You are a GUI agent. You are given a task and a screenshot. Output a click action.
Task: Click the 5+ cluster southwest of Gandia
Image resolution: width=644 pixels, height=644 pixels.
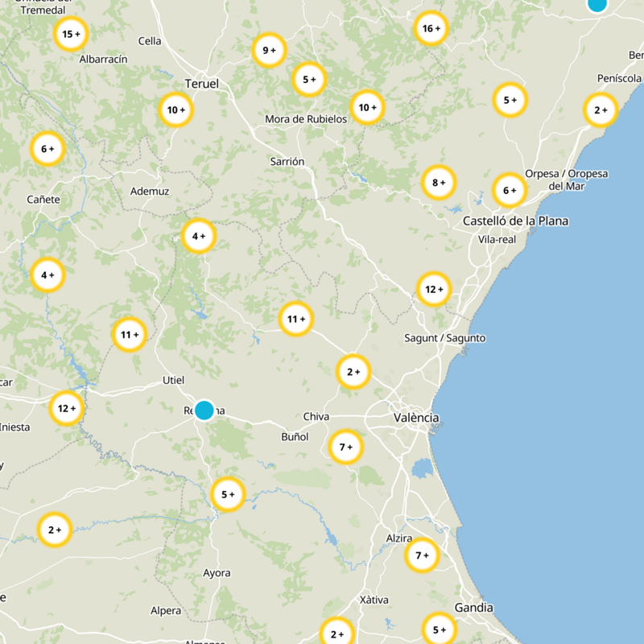[x=440, y=630]
